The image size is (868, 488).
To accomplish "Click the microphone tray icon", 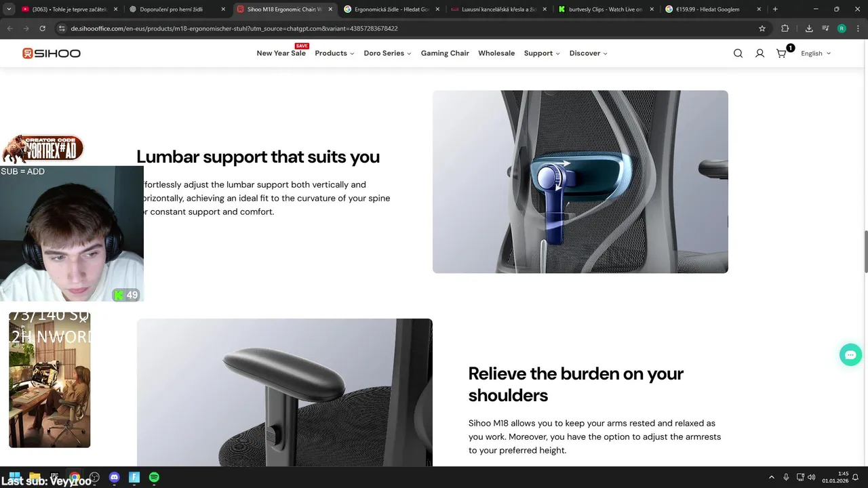I will [x=786, y=477].
